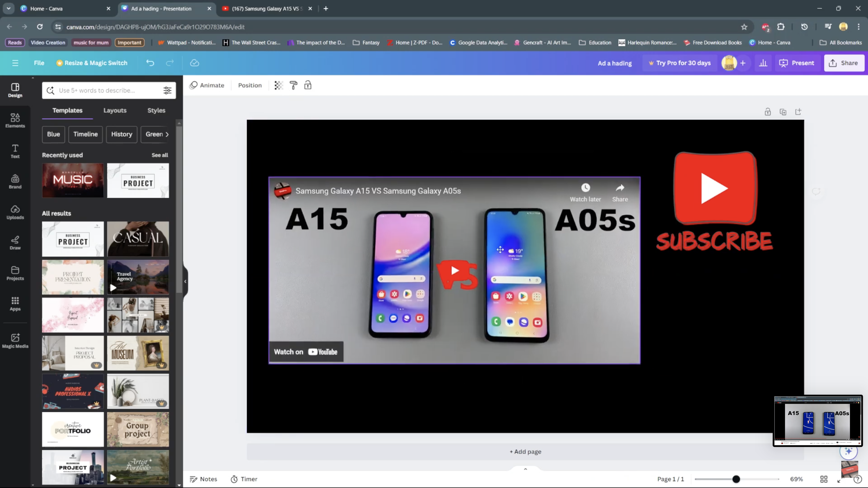Viewport: 868px width, 488px height.
Task: Expand more filter chips with arrow
Action: click(x=167, y=134)
